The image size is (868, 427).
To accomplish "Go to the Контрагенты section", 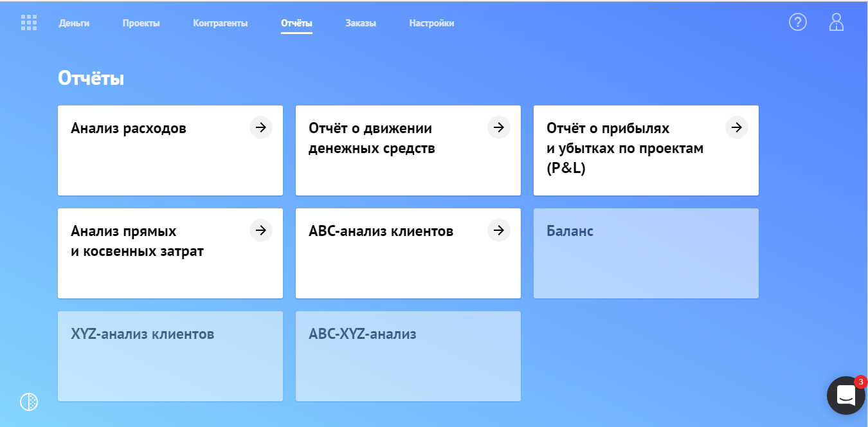I will pos(220,23).
